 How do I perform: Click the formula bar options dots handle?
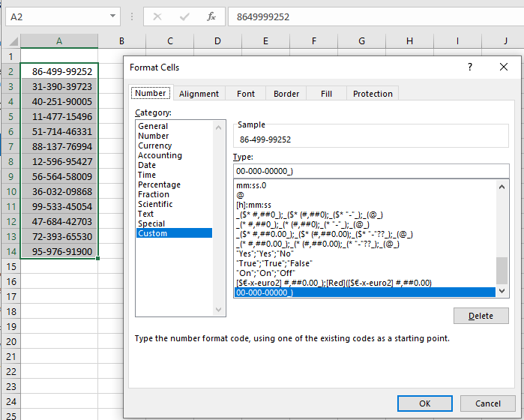(x=132, y=16)
